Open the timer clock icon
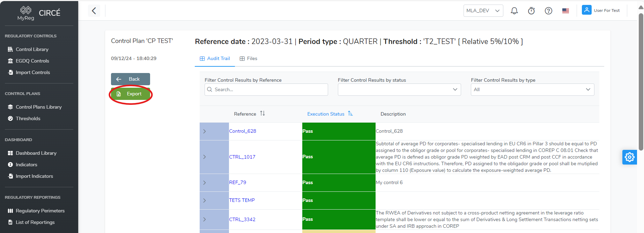Screen dimensions: 644x233 pos(531,11)
